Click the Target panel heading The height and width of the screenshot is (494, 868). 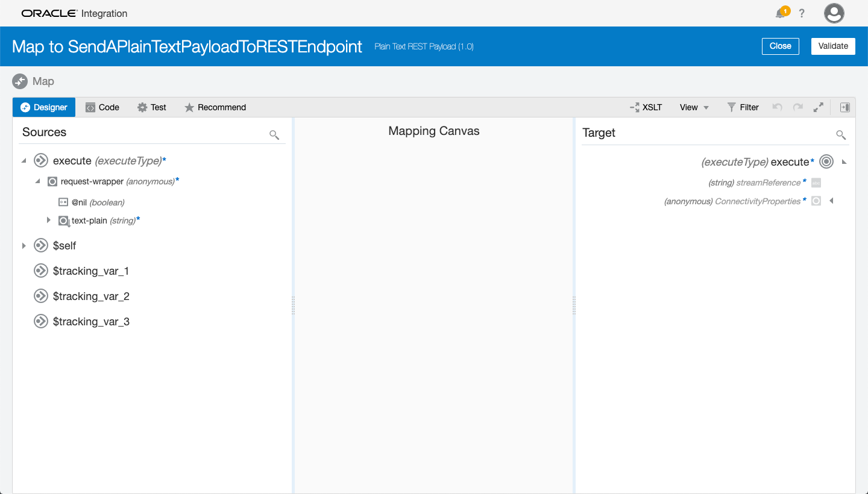click(x=599, y=133)
